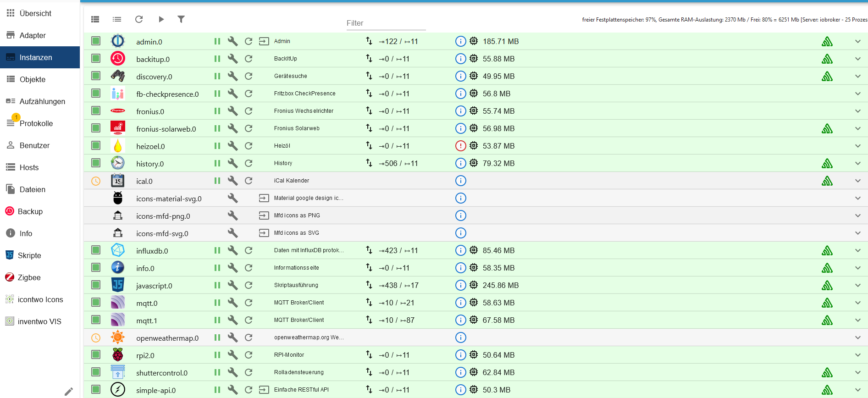Navigate to Skripte
This screenshot has height=398, width=868.
pyautogui.click(x=40, y=255)
